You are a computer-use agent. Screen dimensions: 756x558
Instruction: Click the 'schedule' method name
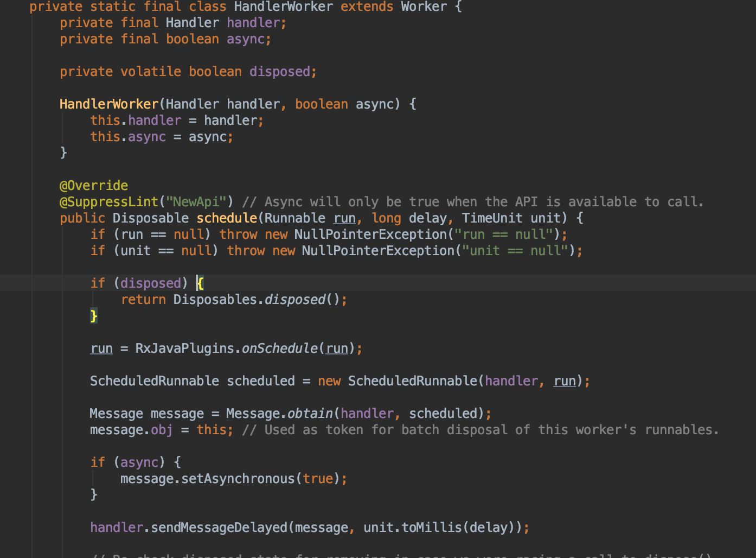[227, 218]
